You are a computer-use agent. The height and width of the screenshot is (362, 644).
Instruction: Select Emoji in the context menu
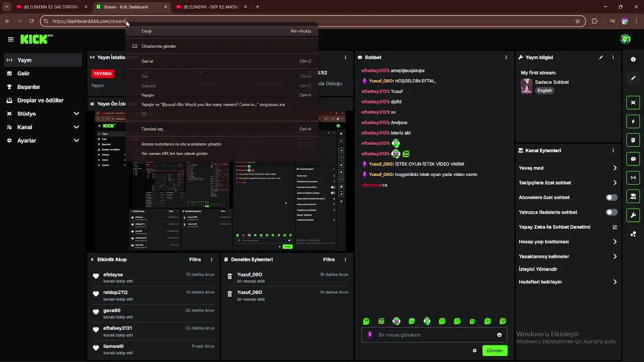(221, 31)
